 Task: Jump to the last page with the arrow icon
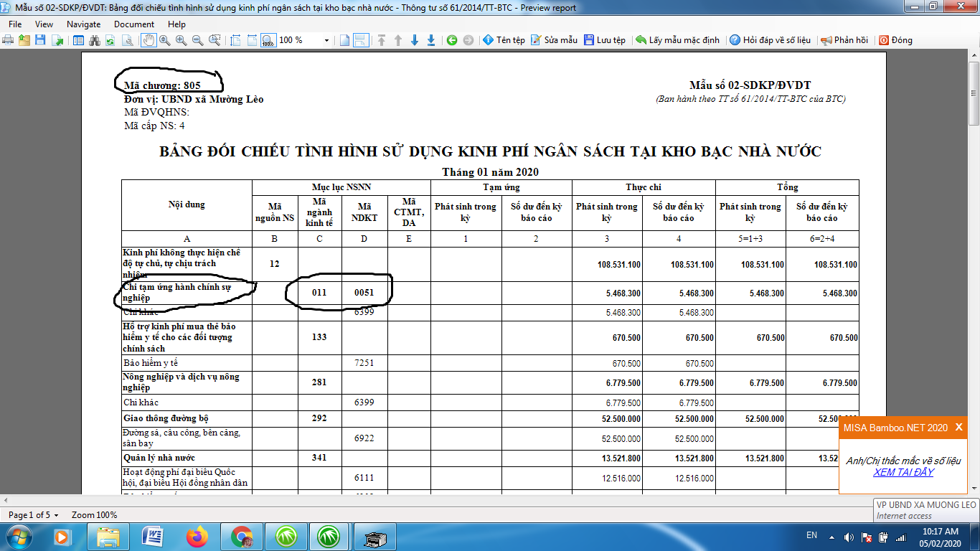[431, 41]
